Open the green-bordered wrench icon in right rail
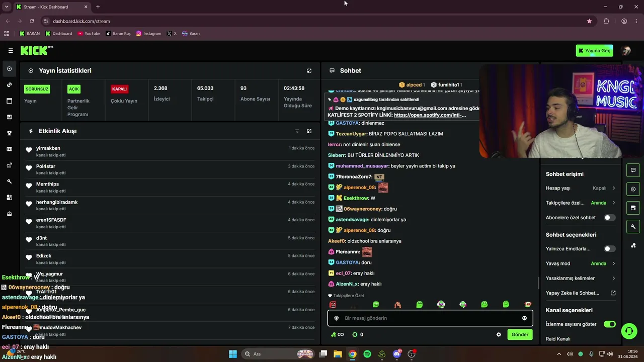Image resolution: width=644 pixels, height=362 pixels. [633, 227]
